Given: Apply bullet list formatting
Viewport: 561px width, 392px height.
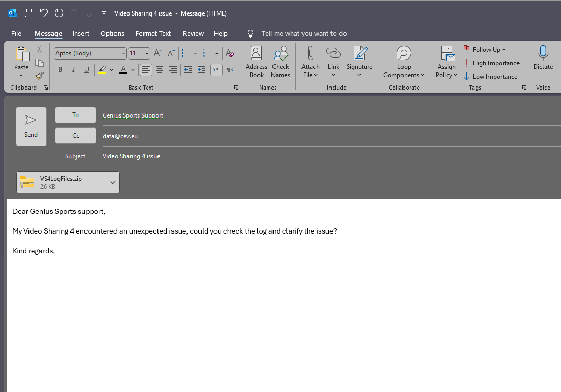Looking at the screenshot, I should 185,53.
